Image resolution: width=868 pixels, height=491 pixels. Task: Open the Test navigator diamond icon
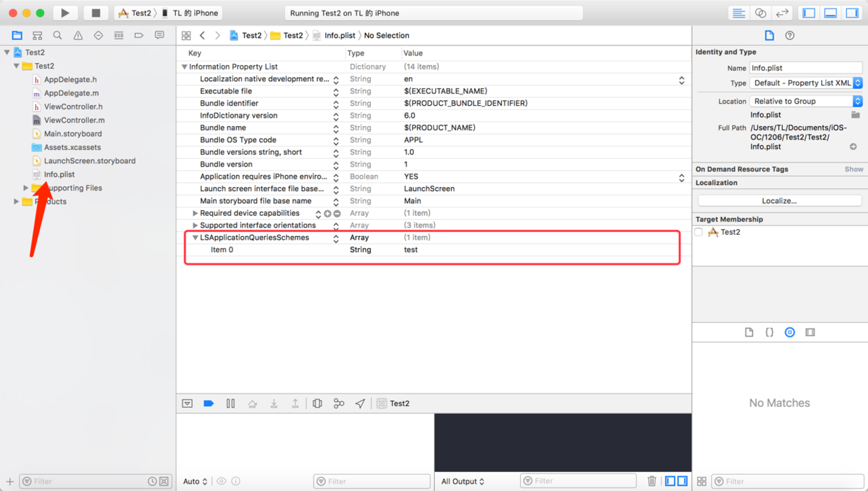pyautogui.click(x=98, y=35)
